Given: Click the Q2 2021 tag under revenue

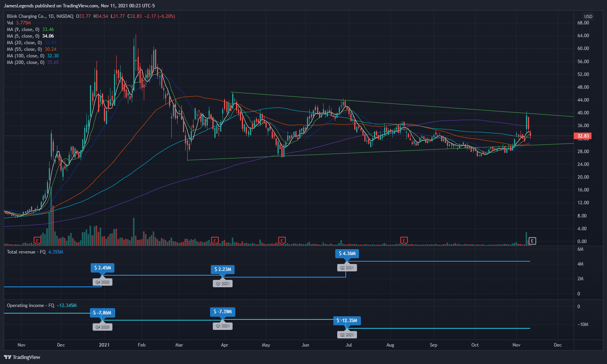Looking at the screenshot, I should coord(347,268).
